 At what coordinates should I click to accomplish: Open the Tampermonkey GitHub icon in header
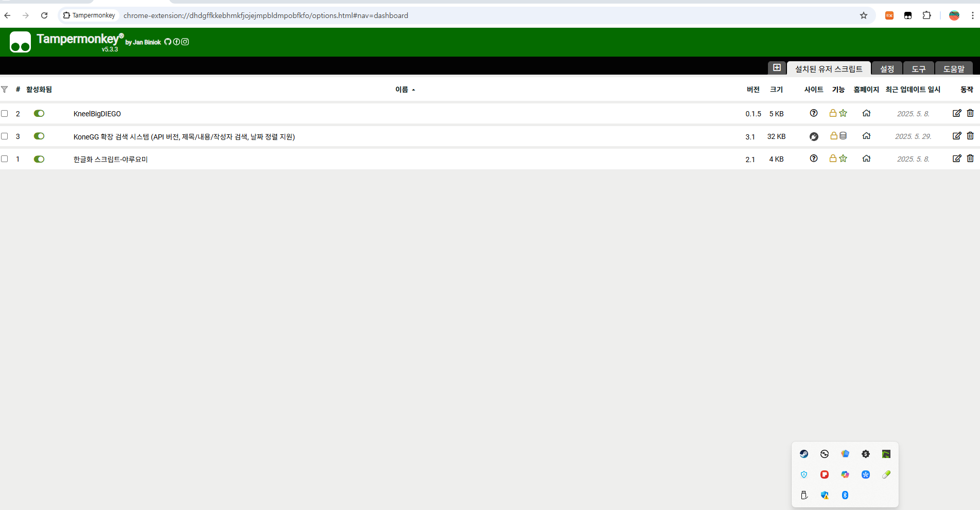[168, 42]
